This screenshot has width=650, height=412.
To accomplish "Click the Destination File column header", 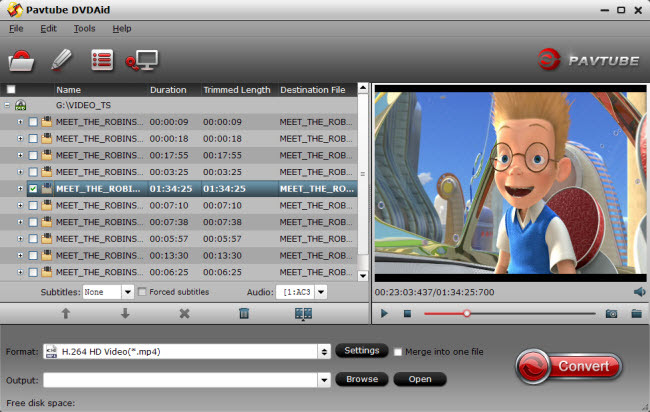I will pyautogui.click(x=317, y=90).
